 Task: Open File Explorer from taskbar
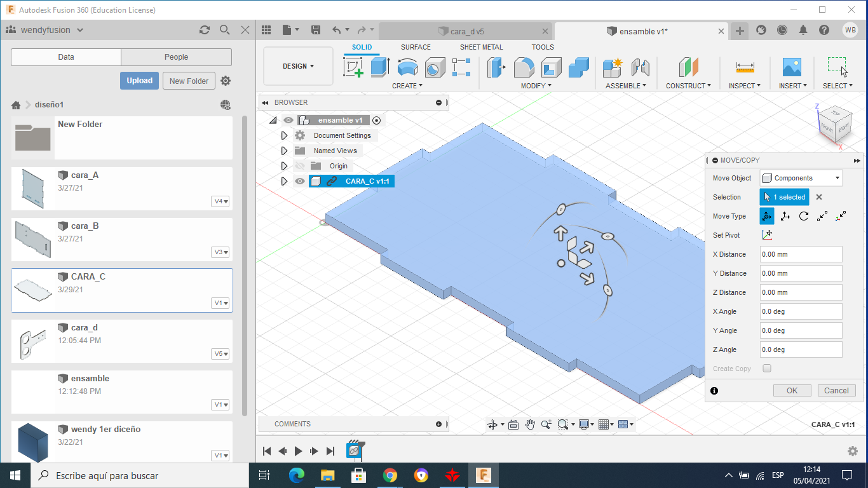[x=327, y=475]
